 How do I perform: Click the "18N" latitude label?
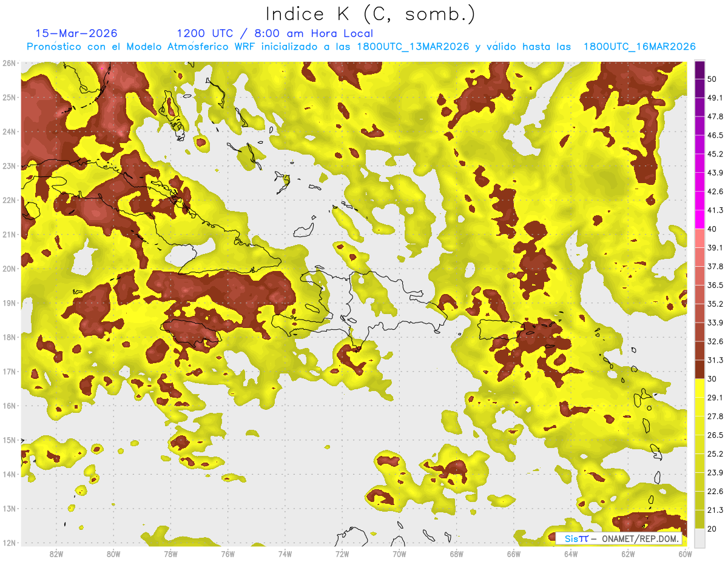[8, 338]
